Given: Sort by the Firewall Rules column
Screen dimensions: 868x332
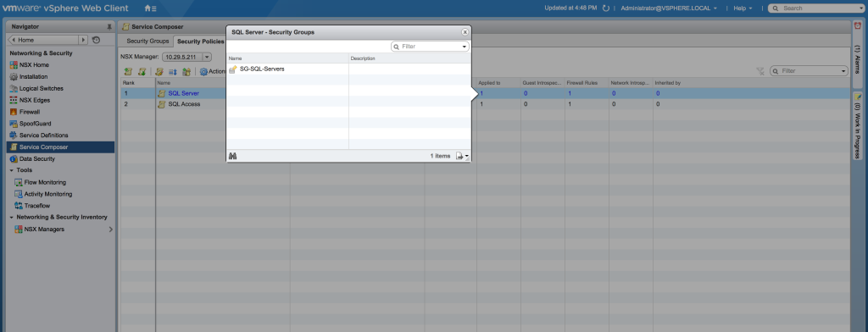Looking at the screenshot, I should pos(587,83).
